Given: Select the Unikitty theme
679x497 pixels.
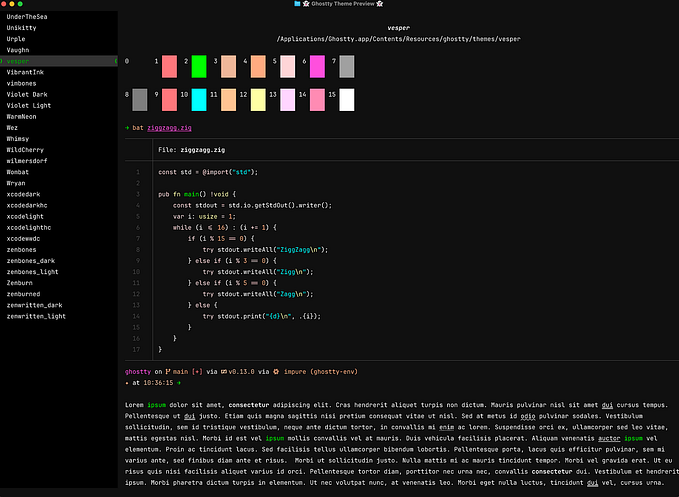Looking at the screenshot, I should tap(21, 28).
